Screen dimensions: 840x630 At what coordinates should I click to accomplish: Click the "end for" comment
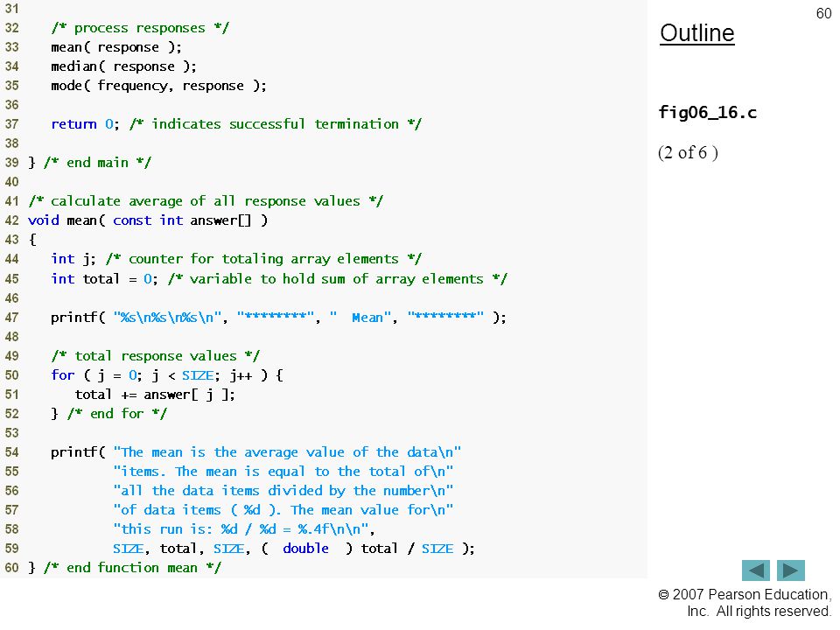pos(116,414)
